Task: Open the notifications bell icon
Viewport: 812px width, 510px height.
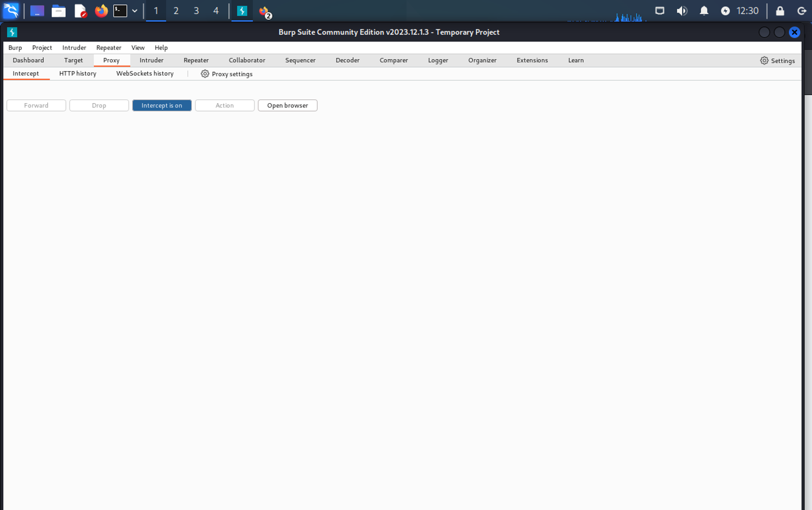Action: coord(704,11)
